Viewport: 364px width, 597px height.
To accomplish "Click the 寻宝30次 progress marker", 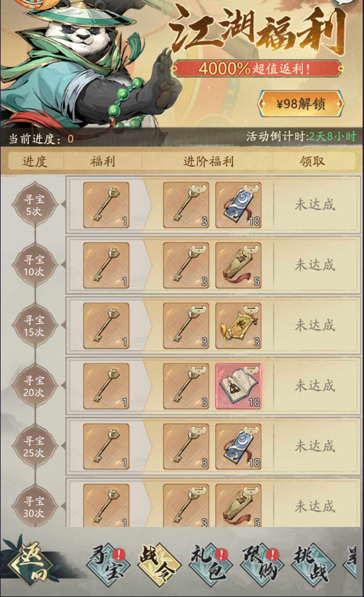I will pos(34,507).
